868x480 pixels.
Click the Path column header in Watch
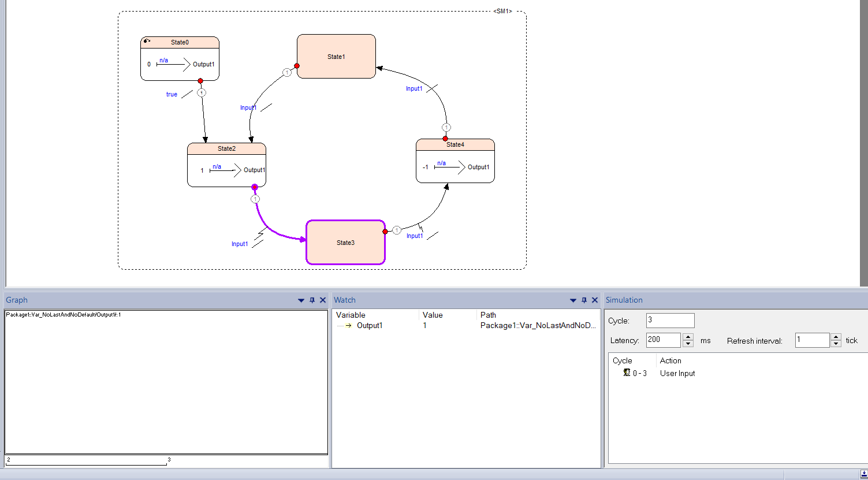point(488,315)
